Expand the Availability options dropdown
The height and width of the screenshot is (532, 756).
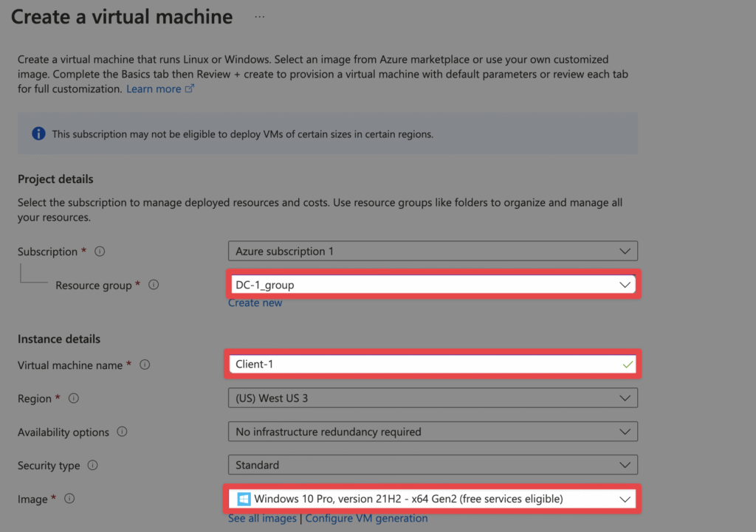433,432
